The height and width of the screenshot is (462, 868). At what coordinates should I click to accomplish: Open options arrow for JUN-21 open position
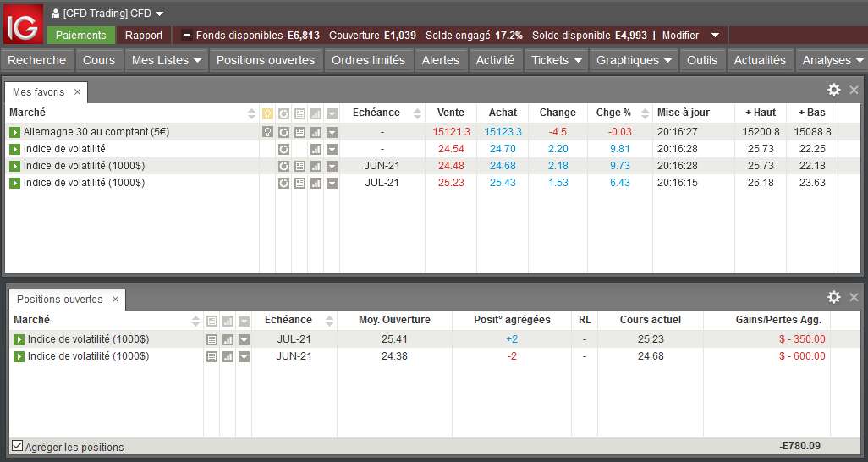click(244, 356)
